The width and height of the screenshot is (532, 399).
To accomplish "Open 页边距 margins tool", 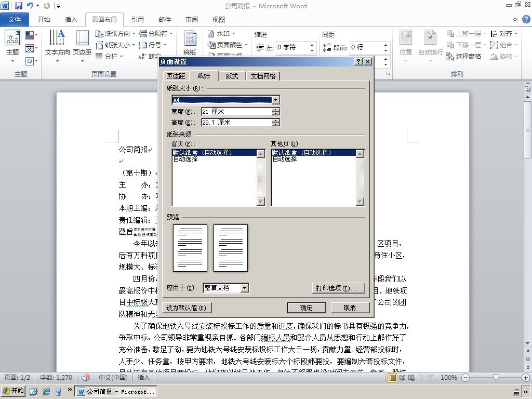I will tap(82, 46).
